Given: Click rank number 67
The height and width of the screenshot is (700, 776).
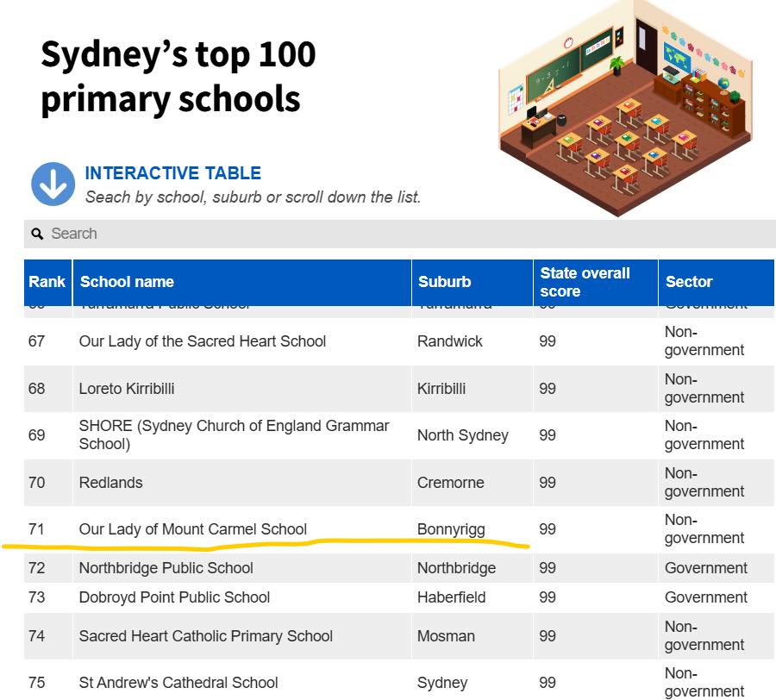Looking at the screenshot, I should 36,341.
